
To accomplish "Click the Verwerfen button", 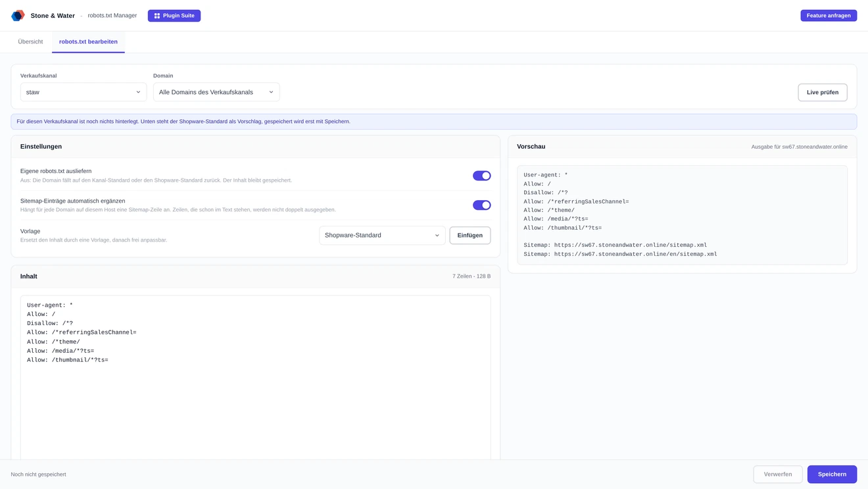I will pyautogui.click(x=778, y=475).
